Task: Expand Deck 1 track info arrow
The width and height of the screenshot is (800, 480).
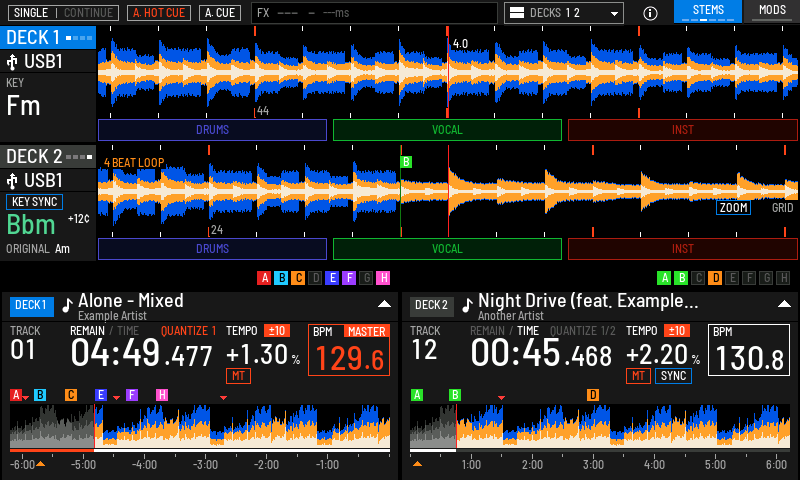Action: tap(384, 304)
